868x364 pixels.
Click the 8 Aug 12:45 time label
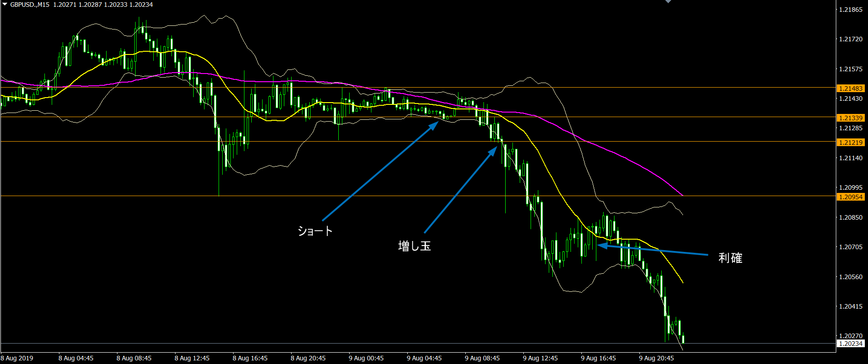[x=192, y=359]
